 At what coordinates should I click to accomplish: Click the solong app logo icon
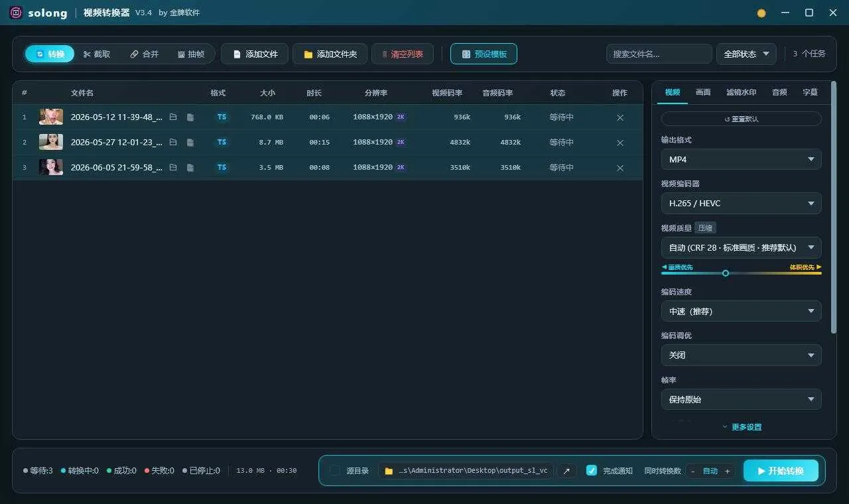click(16, 13)
